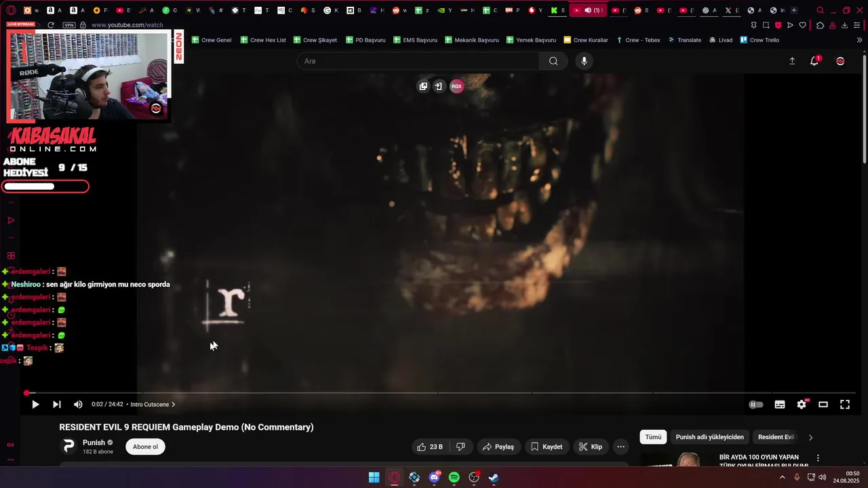Save the video with Kaydet
The image size is (868, 488).
547,447
